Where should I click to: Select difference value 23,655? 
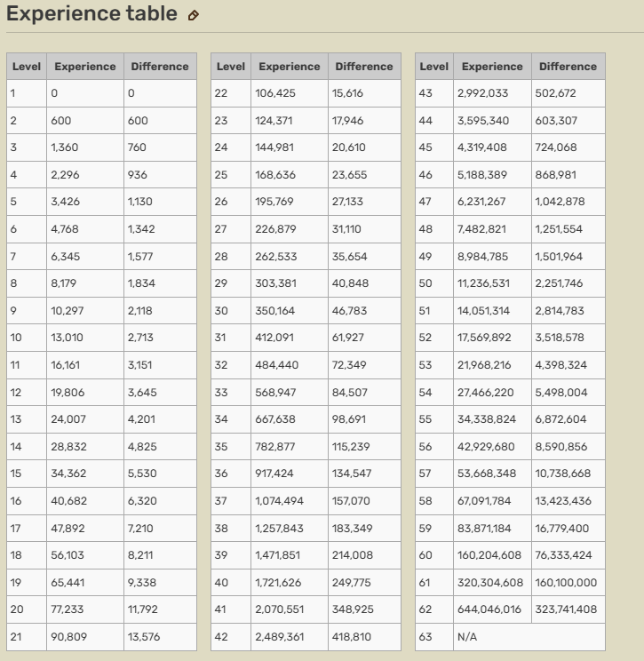pos(349,175)
